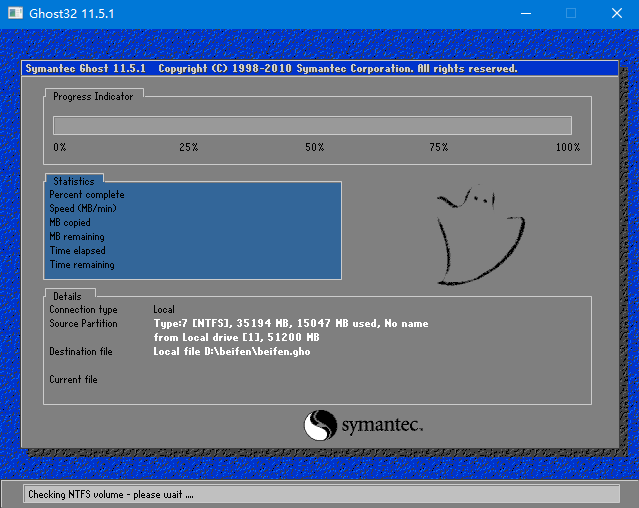The height and width of the screenshot is (508, 639).
Task: Click the Connection type label
Action: (83, 310)
